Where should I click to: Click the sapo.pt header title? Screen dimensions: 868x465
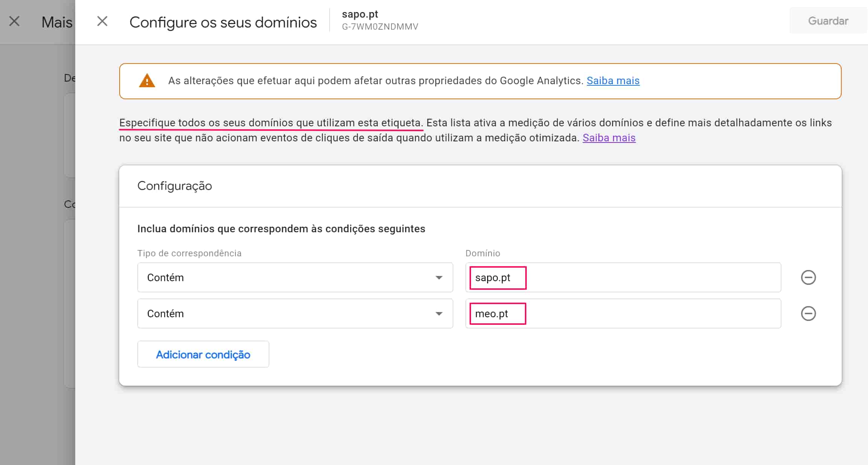coord(360,14)
